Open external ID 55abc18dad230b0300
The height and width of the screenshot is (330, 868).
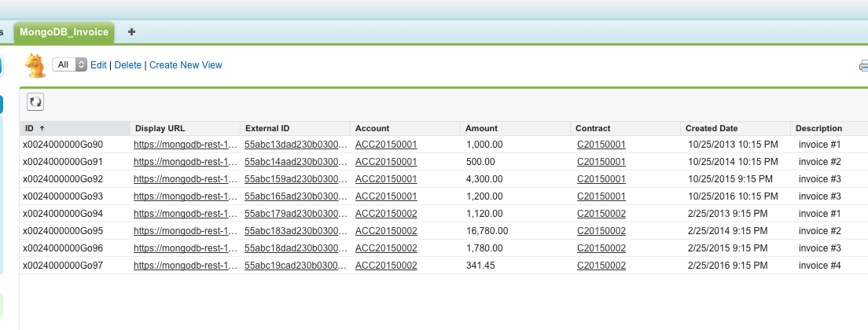[296, 248]
